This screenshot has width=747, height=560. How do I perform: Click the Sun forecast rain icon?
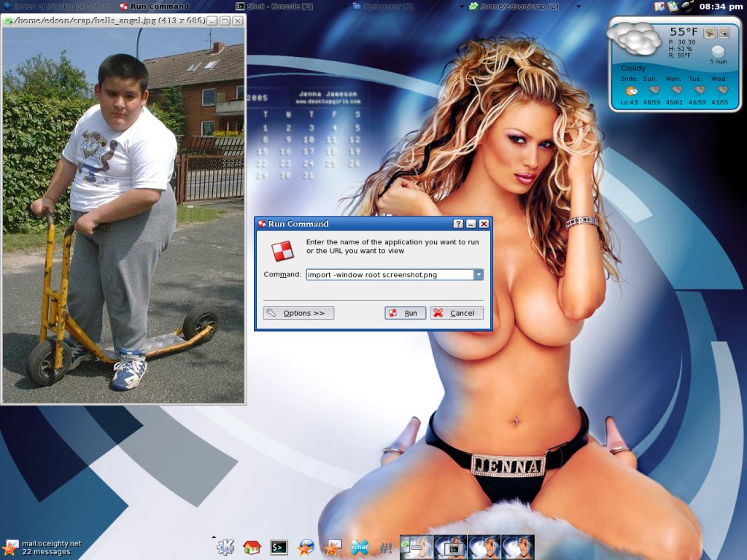pyautogui.click(x=654, y=90)
